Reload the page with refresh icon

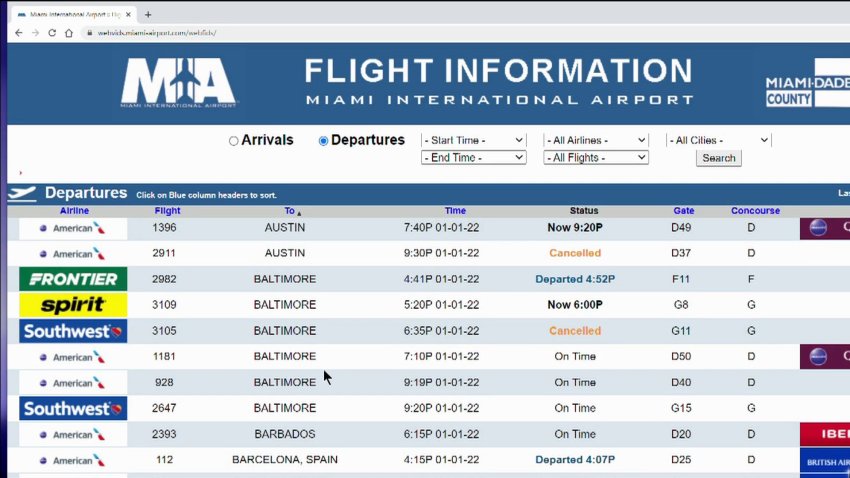[x=52, y=33]
